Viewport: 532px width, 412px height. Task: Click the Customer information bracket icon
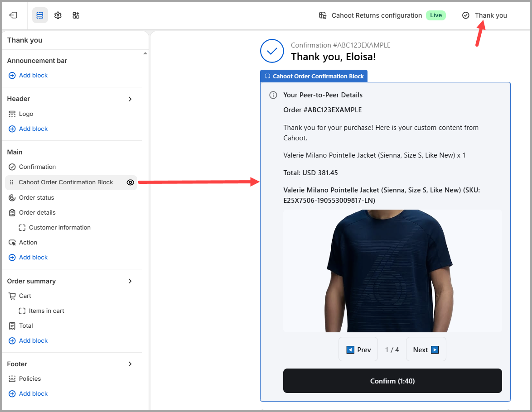point(22,228)
